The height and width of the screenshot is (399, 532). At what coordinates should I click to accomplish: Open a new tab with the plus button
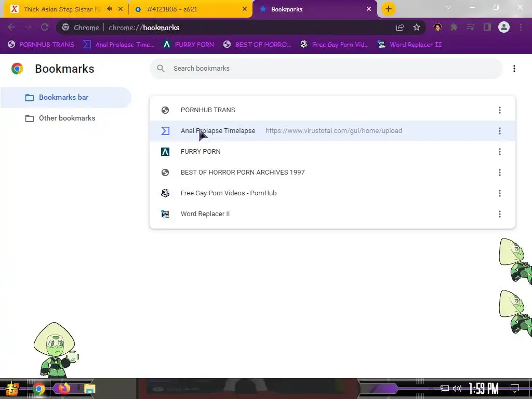pos(389,9)
